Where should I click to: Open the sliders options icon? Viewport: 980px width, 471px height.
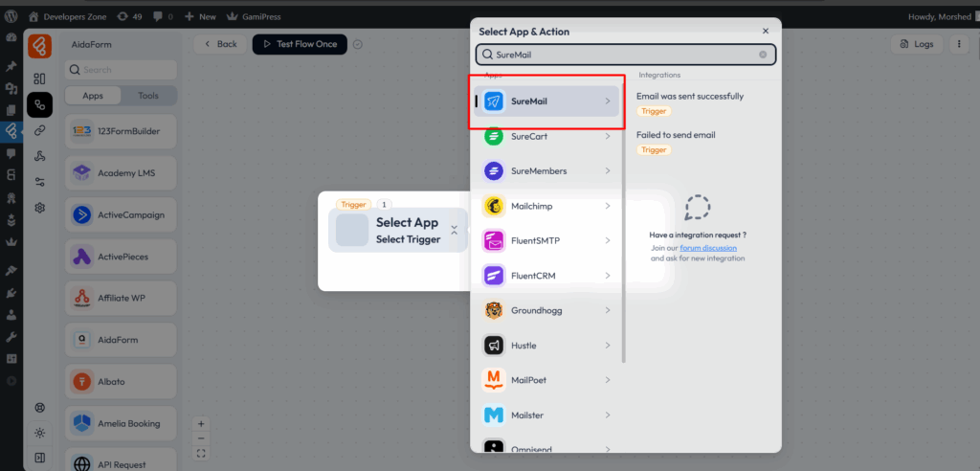(40, 182)
